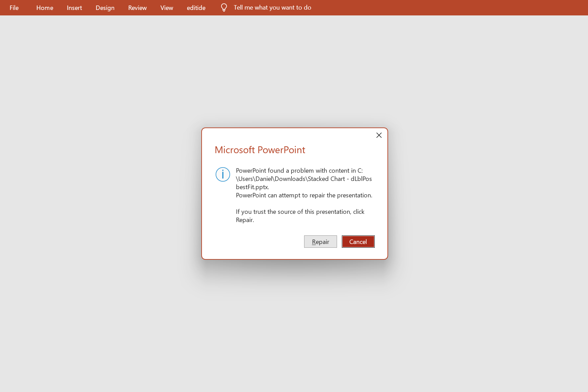Click Repair to fix the presentation
The height and width of the screenshot is (392, 588).
tap(321, 242)
